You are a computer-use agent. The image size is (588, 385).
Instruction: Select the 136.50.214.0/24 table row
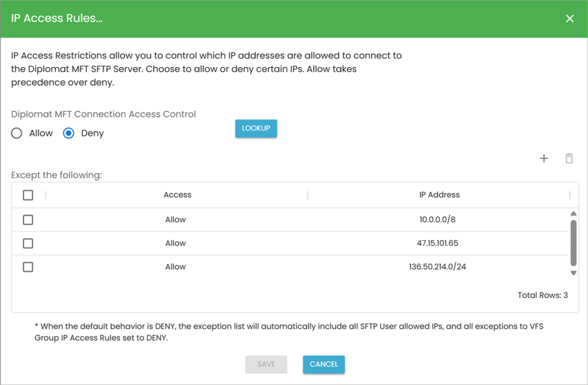click(x=287, y=267)
